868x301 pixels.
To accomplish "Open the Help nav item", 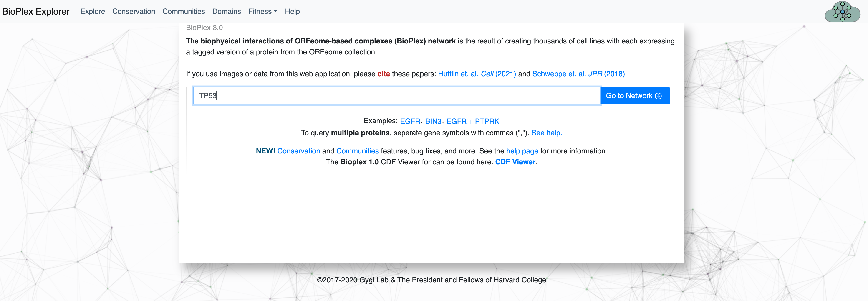I will (292, 11).
